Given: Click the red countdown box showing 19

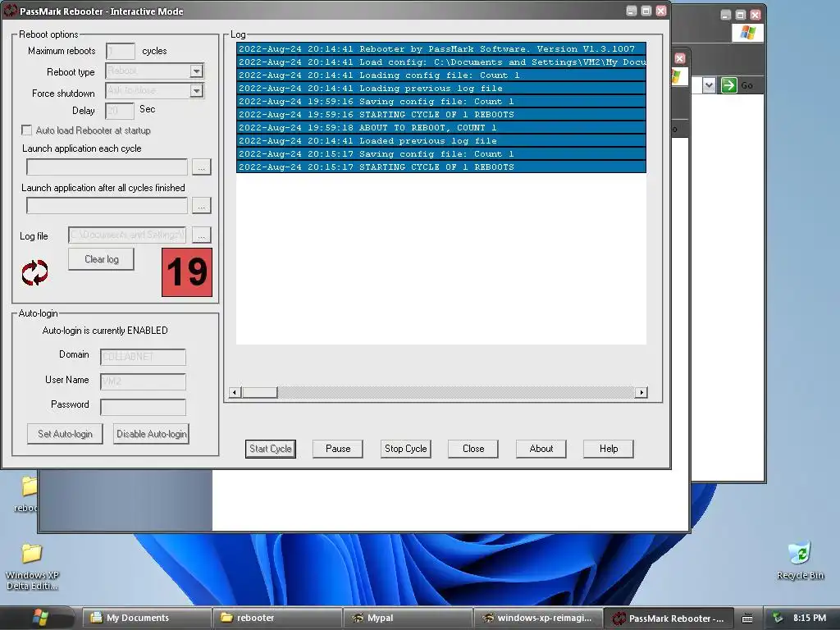Looking at the screenshot, I should pyautogui.click(x=187, y=272).
